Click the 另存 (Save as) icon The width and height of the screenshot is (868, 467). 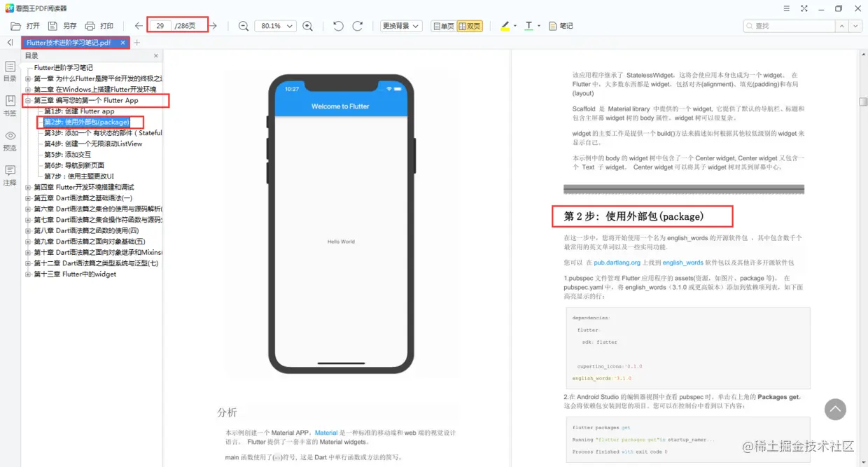pyautogui.click(x=53, y=26)
